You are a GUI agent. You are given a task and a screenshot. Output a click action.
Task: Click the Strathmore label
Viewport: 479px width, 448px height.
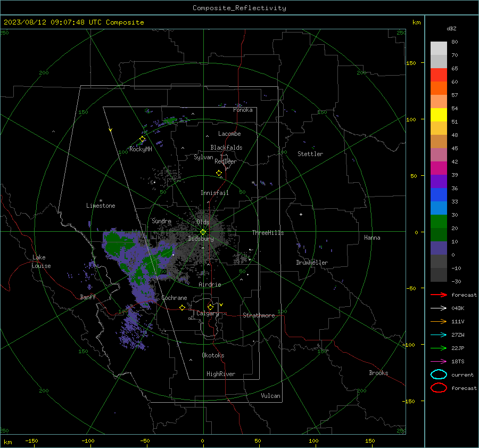[259, 315]
